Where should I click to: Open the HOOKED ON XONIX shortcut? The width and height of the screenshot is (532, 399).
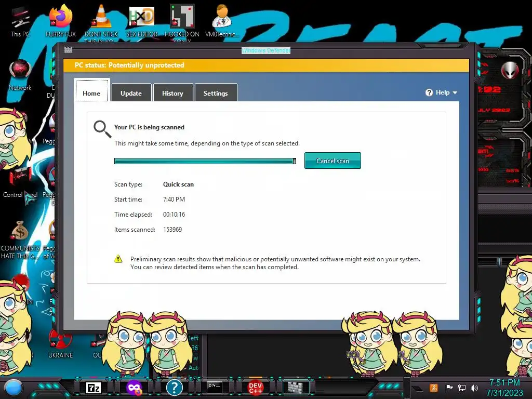click(182, 22)
